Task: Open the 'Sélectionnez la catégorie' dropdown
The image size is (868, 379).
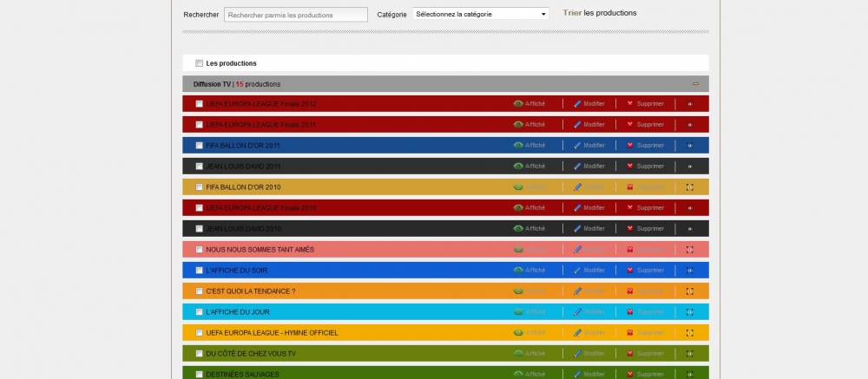Action: [x=480, y=14]
